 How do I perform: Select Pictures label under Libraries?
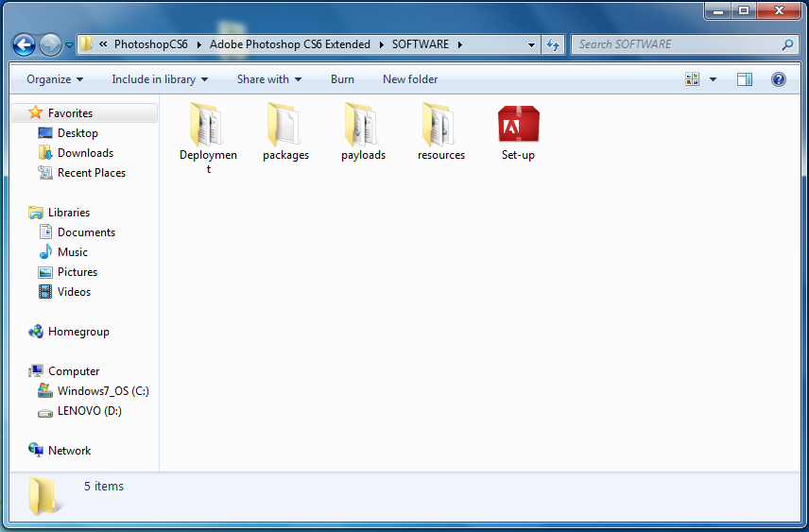point(77,272)
